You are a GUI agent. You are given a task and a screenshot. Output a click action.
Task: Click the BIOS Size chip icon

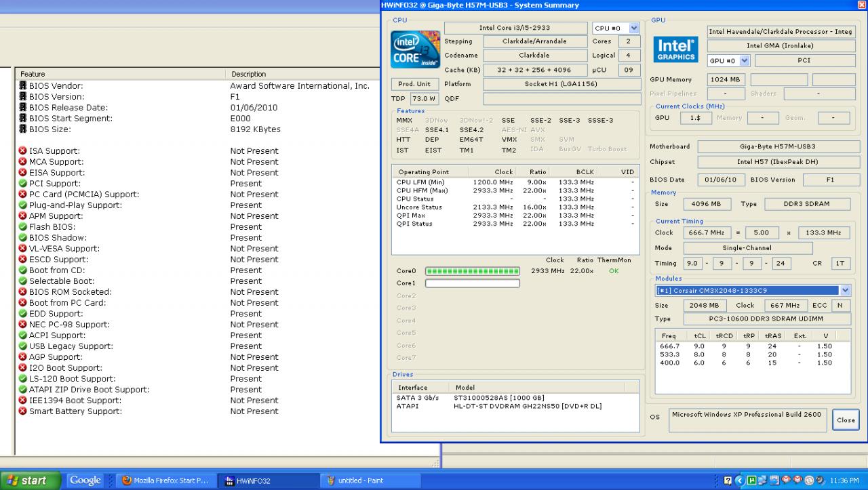(x=23, y=129)
